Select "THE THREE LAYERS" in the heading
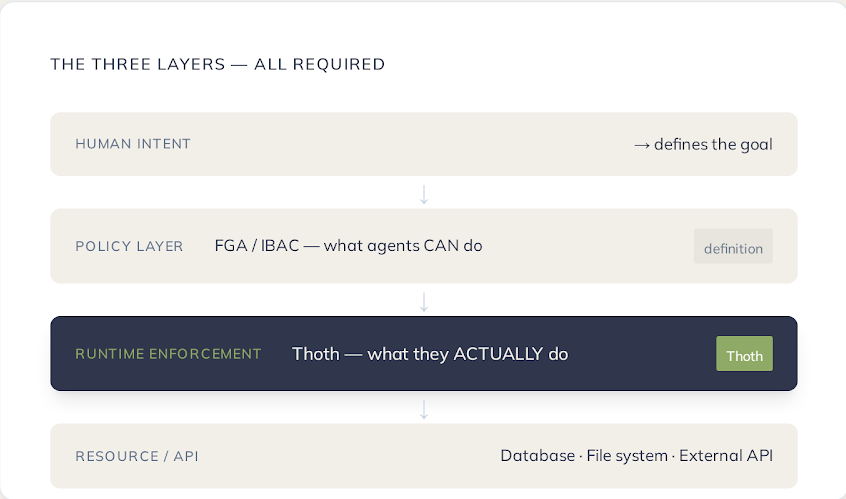The image size is (846, 499). pyautogui.click(x=137, y=64)
